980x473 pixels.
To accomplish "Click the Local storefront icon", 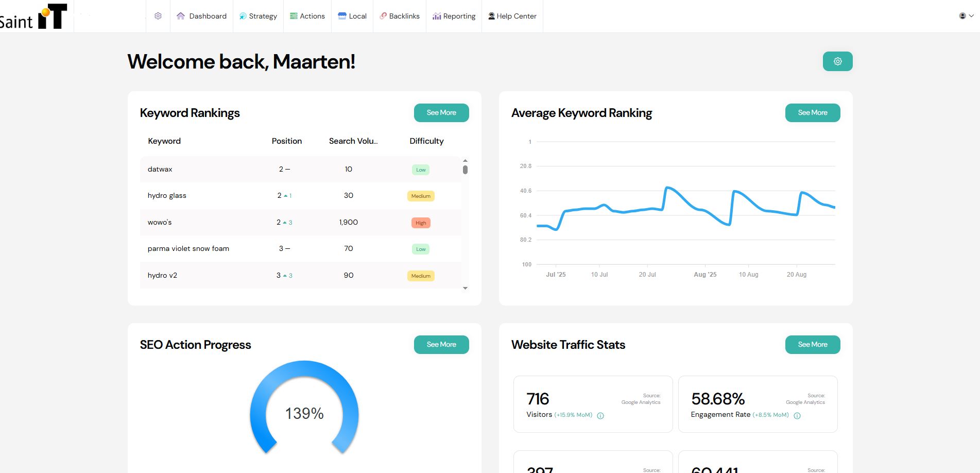I will coord(342,16).
